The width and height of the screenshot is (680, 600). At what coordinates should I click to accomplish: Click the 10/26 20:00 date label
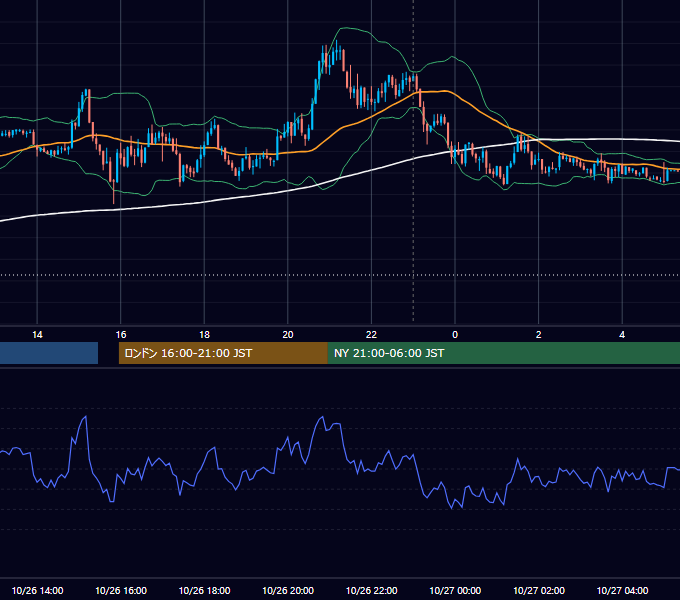click(x=288, y=590)
